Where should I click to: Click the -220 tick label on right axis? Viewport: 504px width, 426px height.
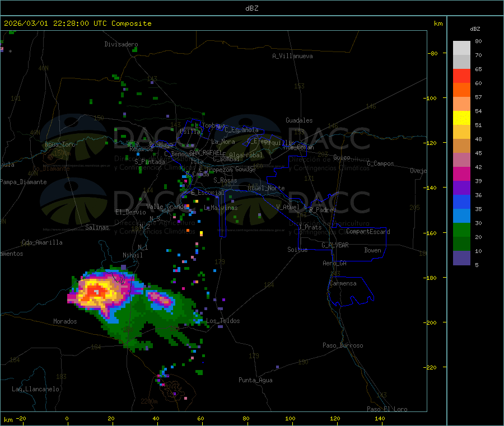click(x=431, y=368)
